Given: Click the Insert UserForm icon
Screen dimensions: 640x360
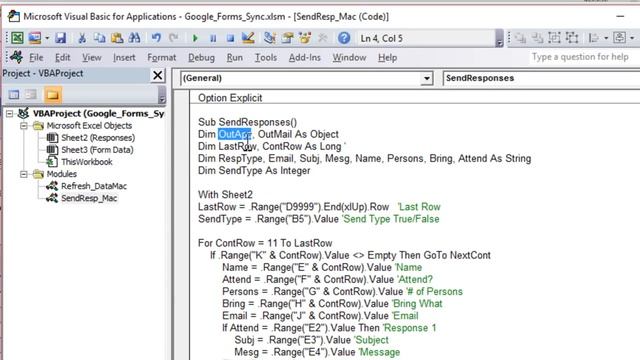Looking at the screenshot, I should [35, 38].
